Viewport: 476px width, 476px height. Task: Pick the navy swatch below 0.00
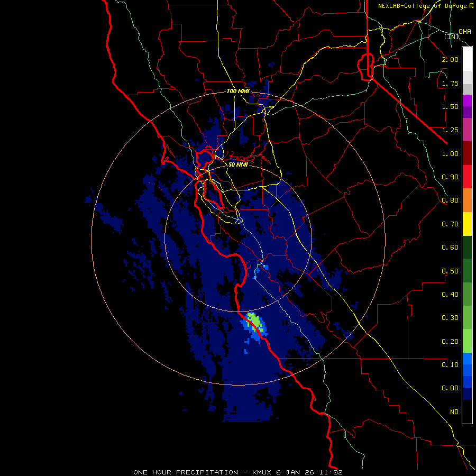[x=467, y=394]
